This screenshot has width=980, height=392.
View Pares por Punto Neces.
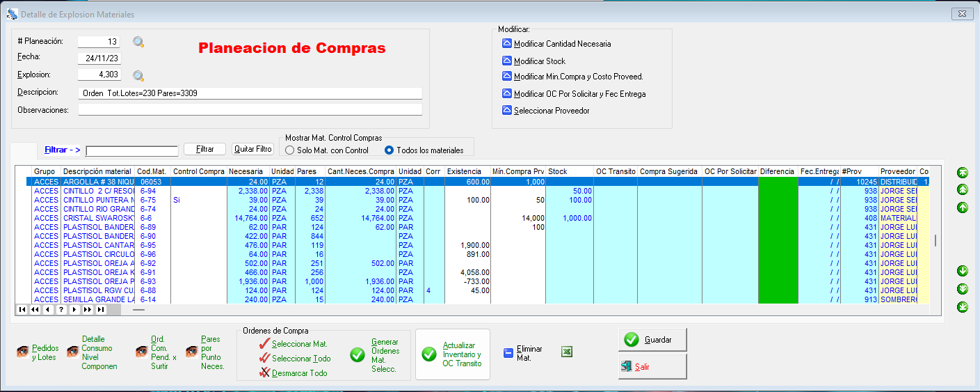pyautogui.click(x=205, y=352)
